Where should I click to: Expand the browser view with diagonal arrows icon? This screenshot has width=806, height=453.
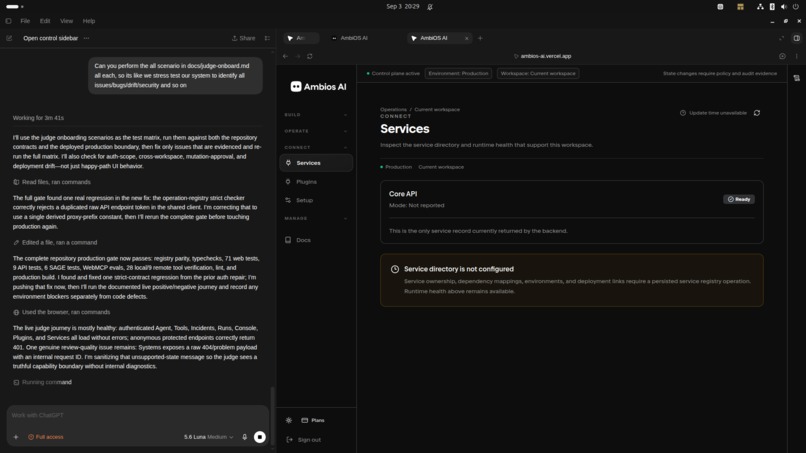781,38
